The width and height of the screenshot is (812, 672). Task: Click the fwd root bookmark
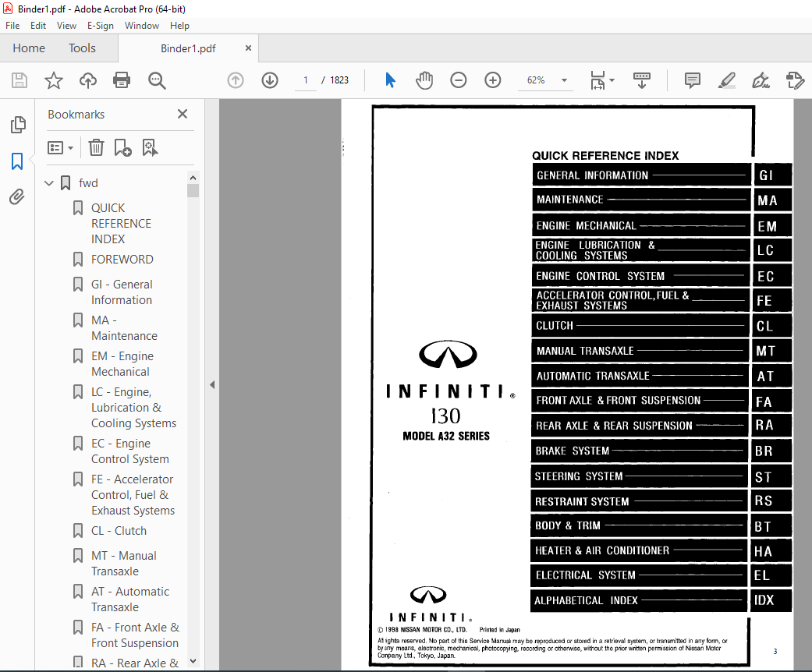click(x=88, y=182)
